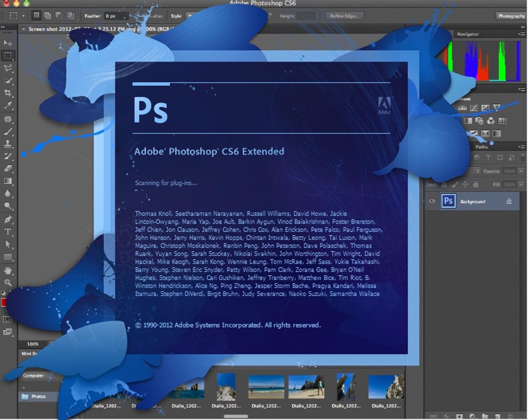Screen dimensions: 528x420
Task: Open the Layers panel menu beside Paths
Action: coord(521,147)
